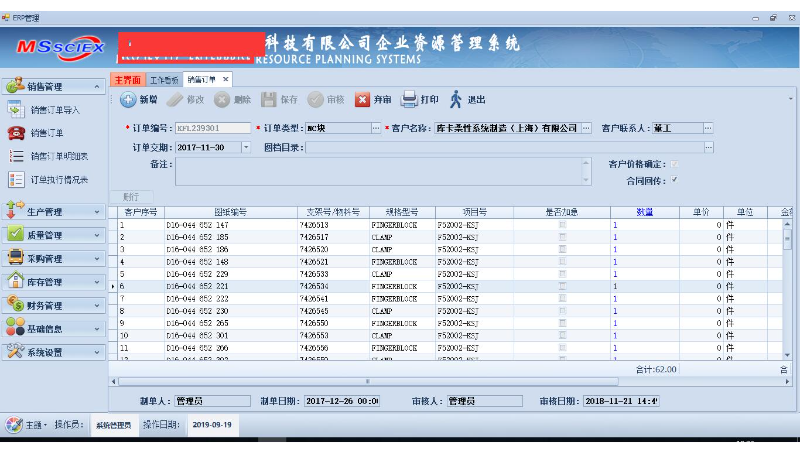Click the 退出 walking man exit icon
This screenshot has height=453, width=800.
tap(456, 99)
